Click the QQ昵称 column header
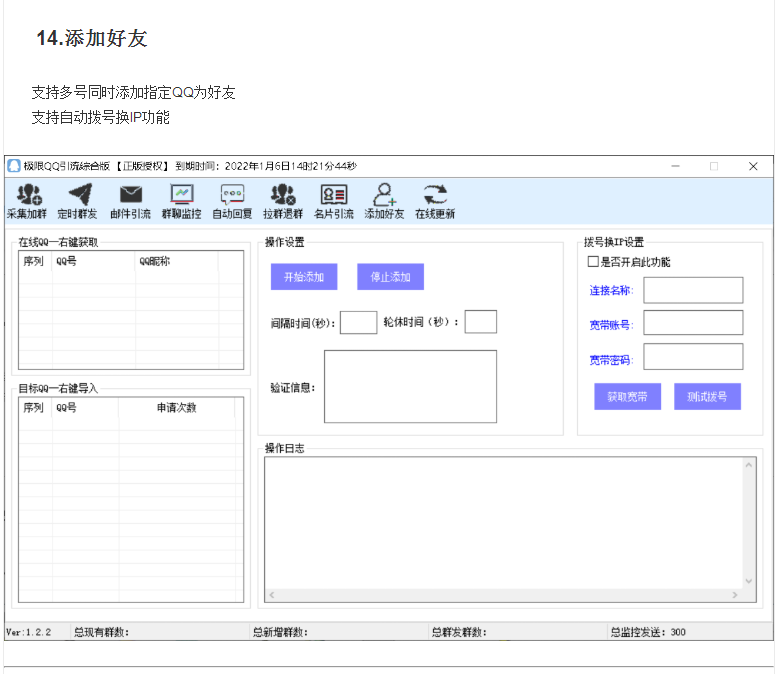The image size is (778, 674). pyautogui.click(x=177, y=261)
